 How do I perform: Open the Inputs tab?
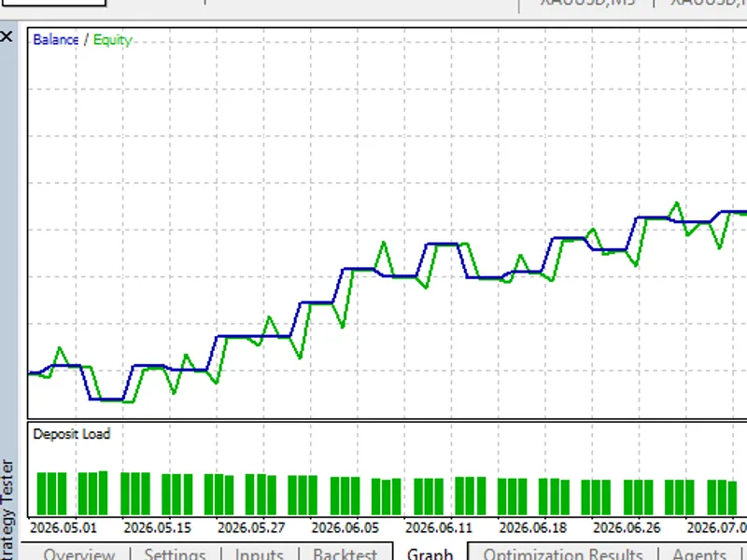point(260,554)
